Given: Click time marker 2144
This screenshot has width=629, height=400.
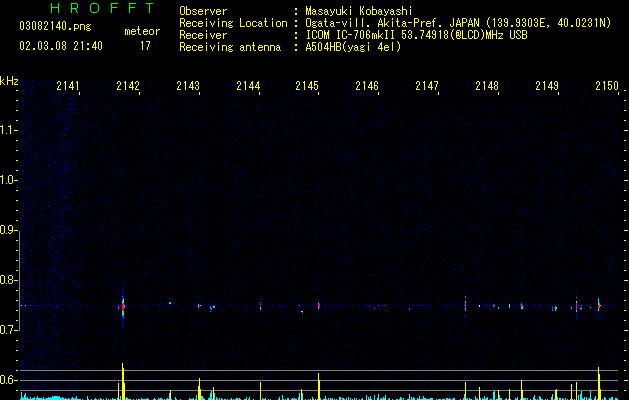Looking at the screenshot, I should pos(248,86).
